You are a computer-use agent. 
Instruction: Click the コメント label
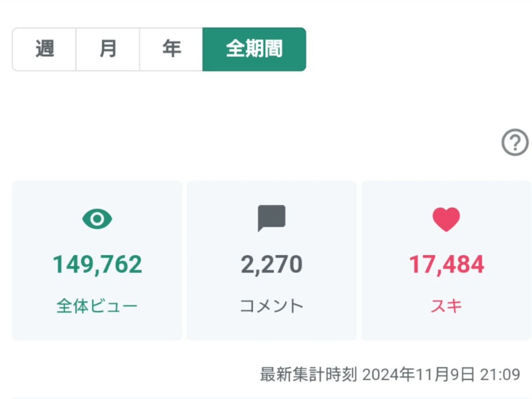point(272,306)
